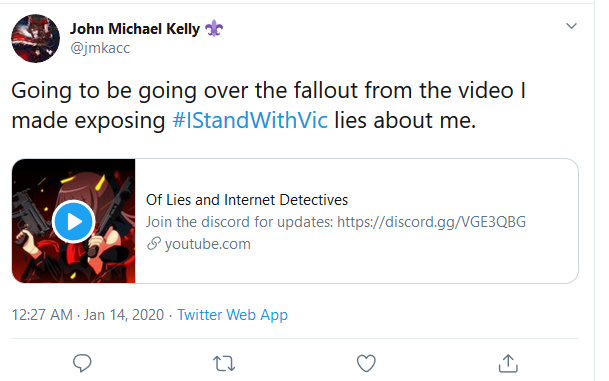Open the Of Lies and Internet Detectives card title
Viewport: 609px width, 381px height.
(x=247, y=200)
